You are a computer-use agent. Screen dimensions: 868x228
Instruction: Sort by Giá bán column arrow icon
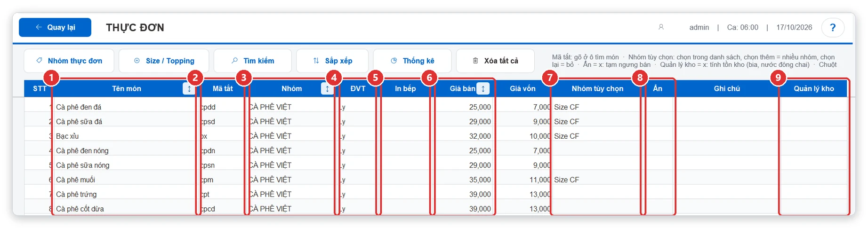483,88
